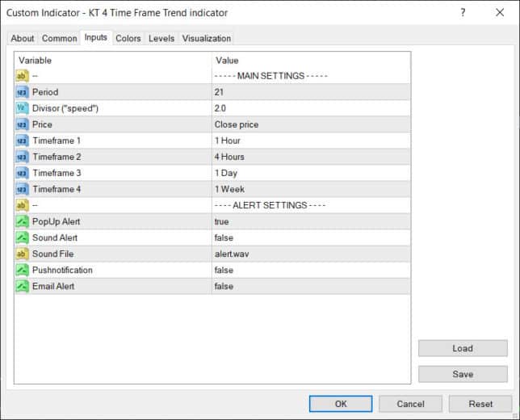520x420 pixels.
Task: Click the icon next to Price variable
Action: tap(22, 124)
